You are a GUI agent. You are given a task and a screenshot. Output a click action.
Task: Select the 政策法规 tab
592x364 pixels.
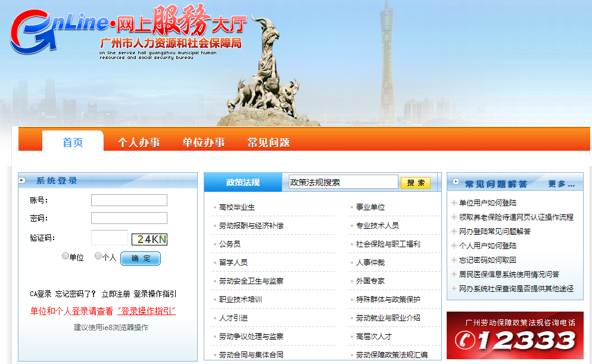click(x=243, y=182)
